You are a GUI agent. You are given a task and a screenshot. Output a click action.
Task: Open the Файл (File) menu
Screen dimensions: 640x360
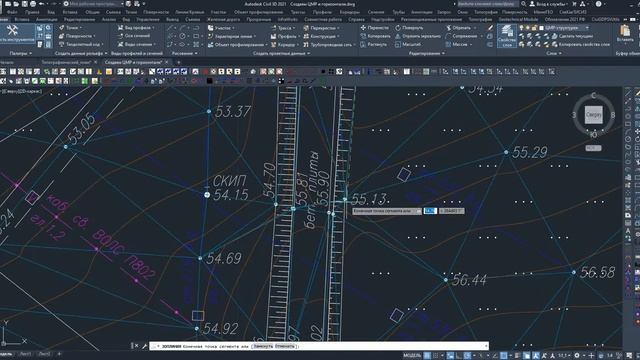point(12,12)
